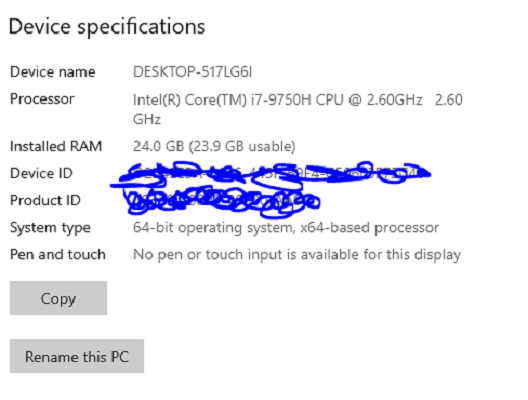This screenshot has height=400, width=528.
Task: Click the Device ID label
Action: pyautogui.click(x=41, y=173)
